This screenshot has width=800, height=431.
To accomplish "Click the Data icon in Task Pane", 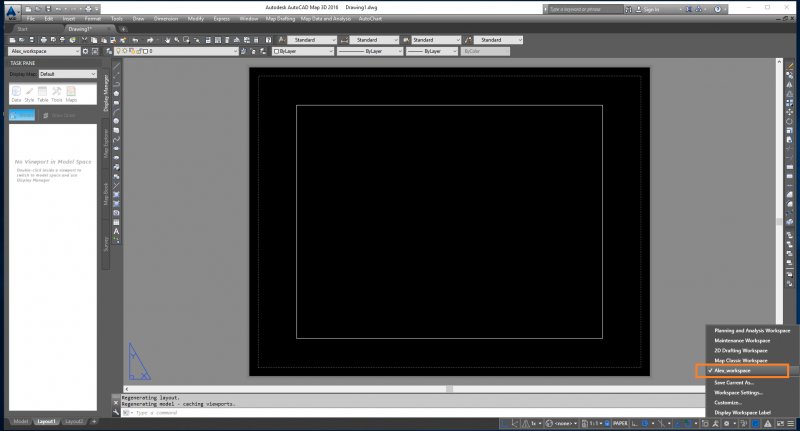I will pyautogui.click(x=16, y=94).
